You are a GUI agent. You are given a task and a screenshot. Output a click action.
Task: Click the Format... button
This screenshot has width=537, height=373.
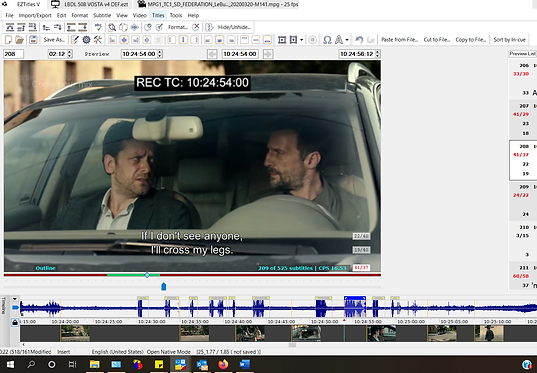point(177,27)
